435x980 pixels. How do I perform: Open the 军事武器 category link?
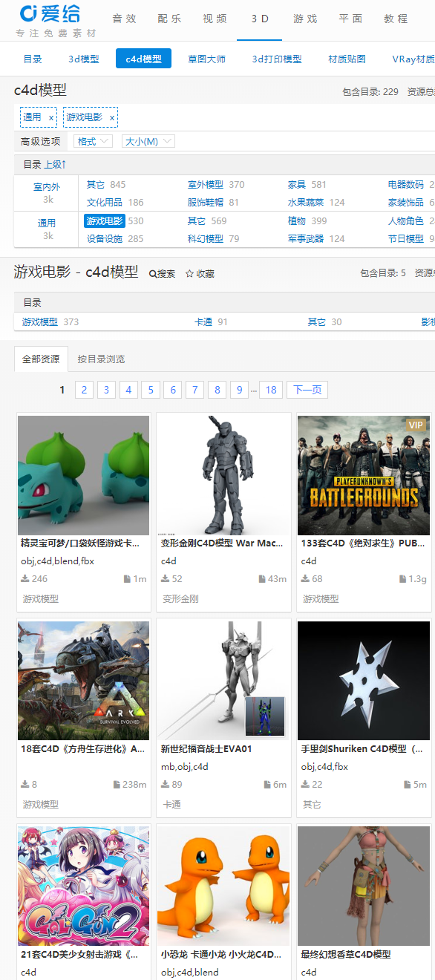tap(307, 238)
